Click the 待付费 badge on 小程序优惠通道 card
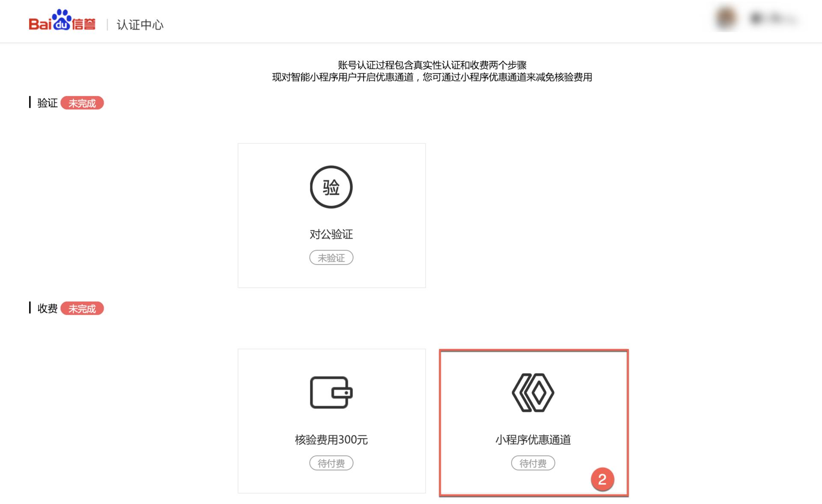This screenshot has width=822, height=504. [532, 463]
